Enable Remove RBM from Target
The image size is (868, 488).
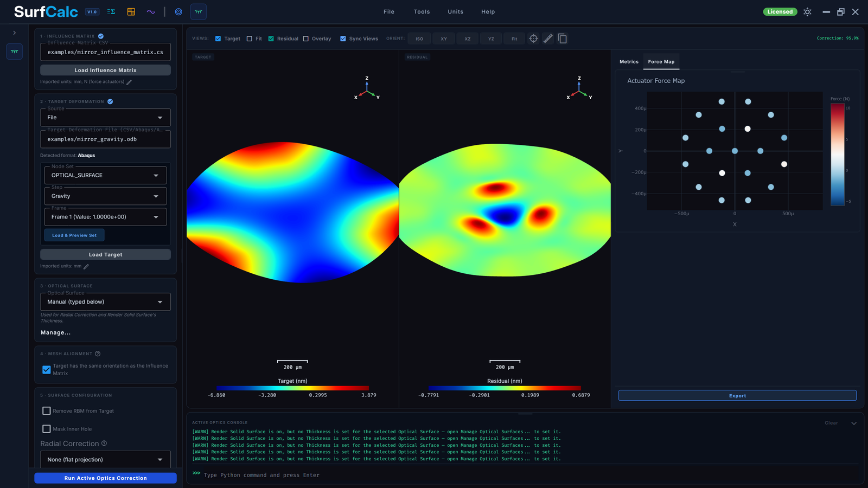point(47,411)
